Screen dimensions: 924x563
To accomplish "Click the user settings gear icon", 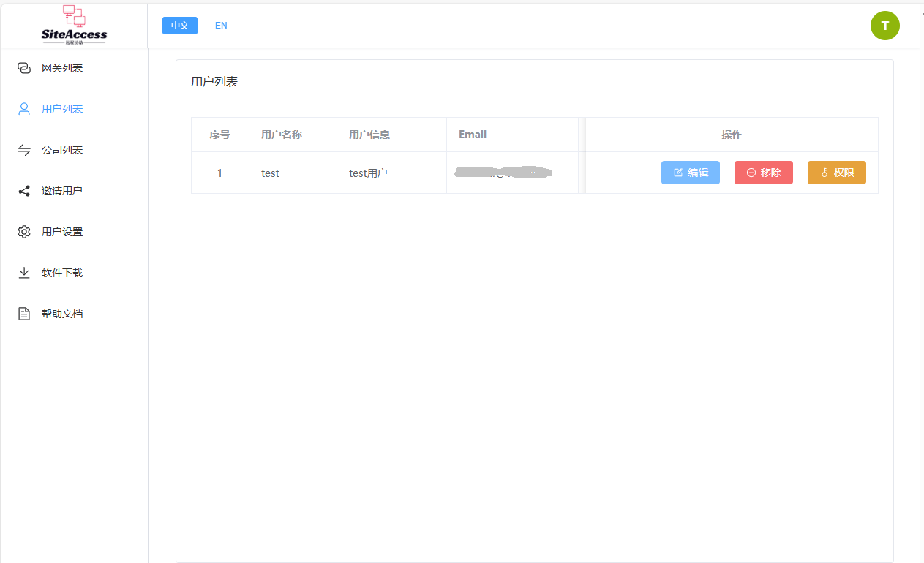I will click(24, 232).
